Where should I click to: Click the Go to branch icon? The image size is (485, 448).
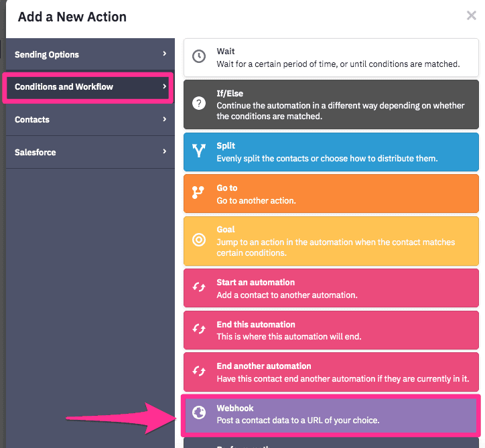tap(198, 193)
